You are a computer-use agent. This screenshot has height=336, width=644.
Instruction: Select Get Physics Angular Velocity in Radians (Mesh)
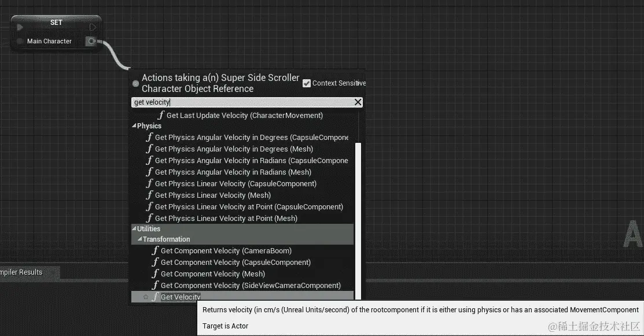(233, 172)
